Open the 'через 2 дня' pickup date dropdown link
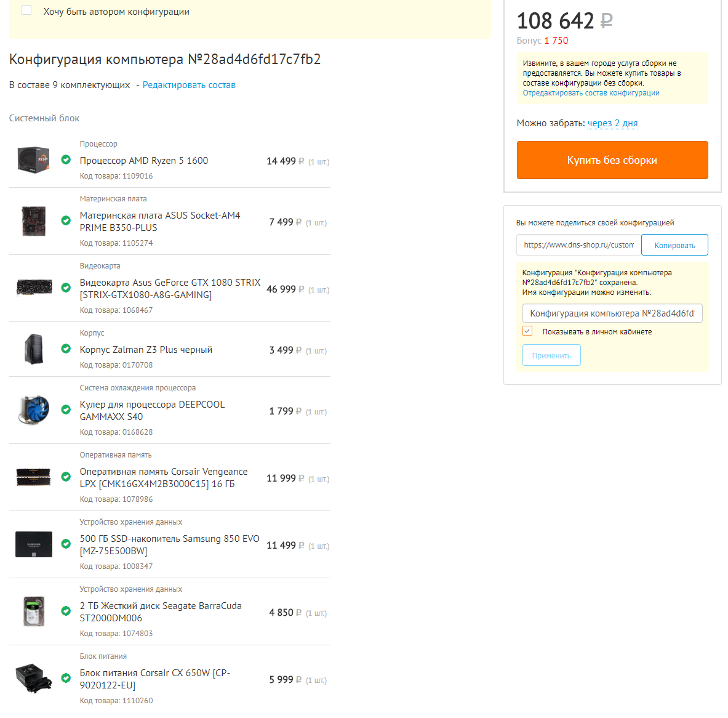Image resolution: width=728 pixels, height=718 pixels. point(612,123)
